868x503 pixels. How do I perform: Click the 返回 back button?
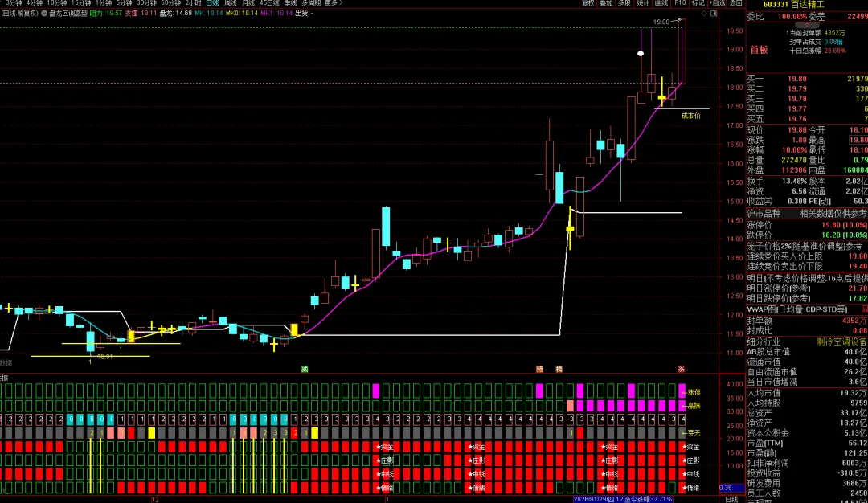click(735, 2)
